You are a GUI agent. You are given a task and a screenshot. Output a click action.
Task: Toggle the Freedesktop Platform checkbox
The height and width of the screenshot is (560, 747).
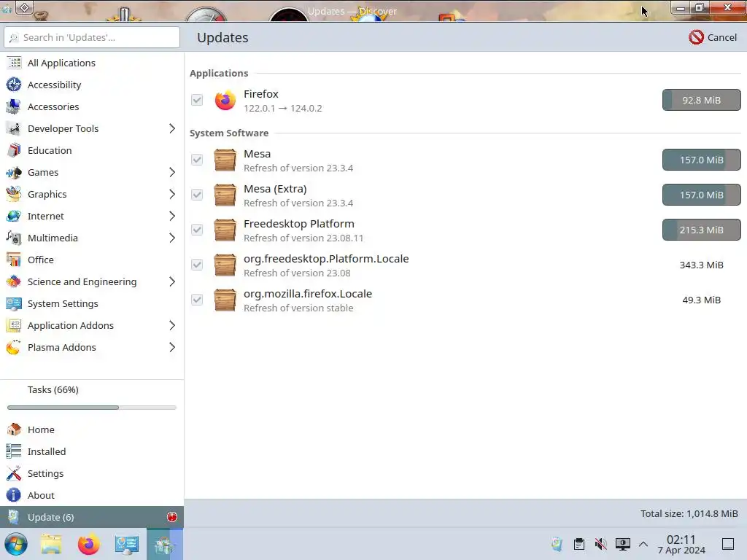[197, 230]
